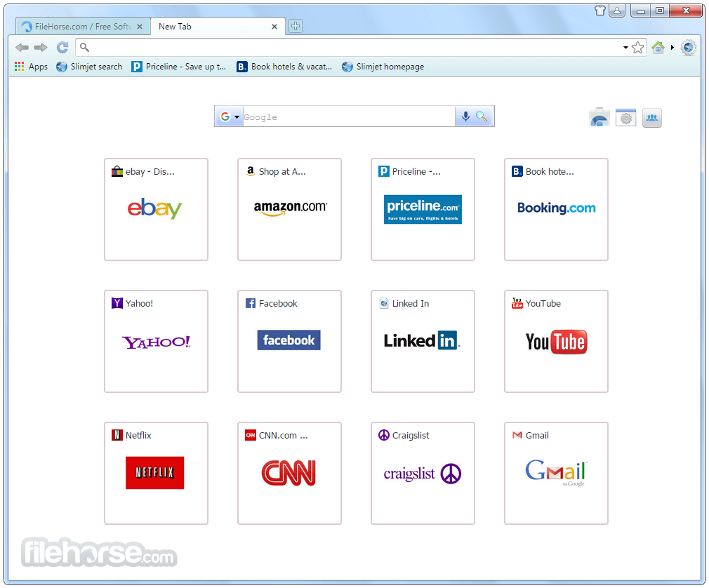Go forward with the forward arrow
The height and width of the screenshot is (588, 709).
(x=41, y=48)
